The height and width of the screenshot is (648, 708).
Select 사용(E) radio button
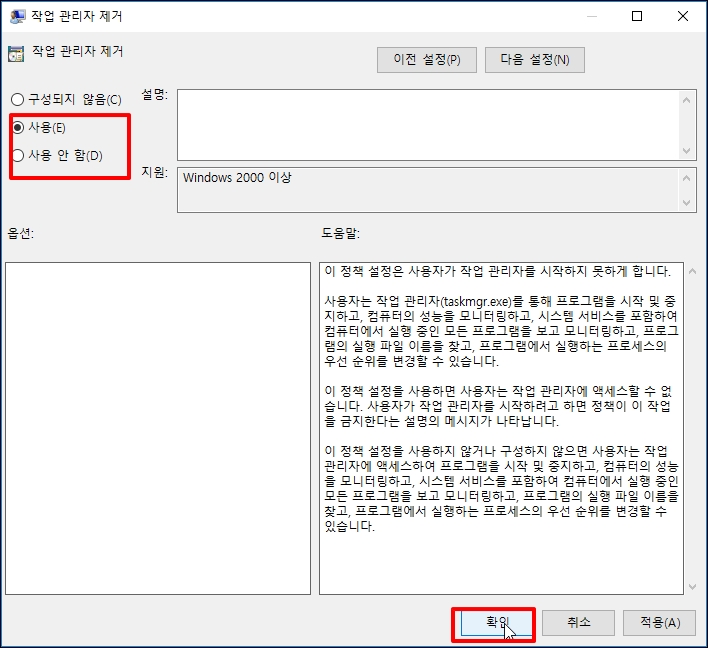[39, 128]
